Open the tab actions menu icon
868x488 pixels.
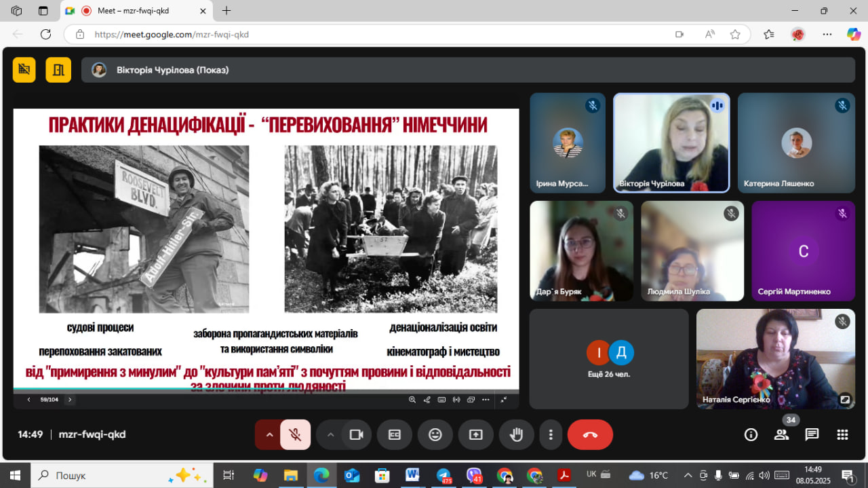[43, 11]
